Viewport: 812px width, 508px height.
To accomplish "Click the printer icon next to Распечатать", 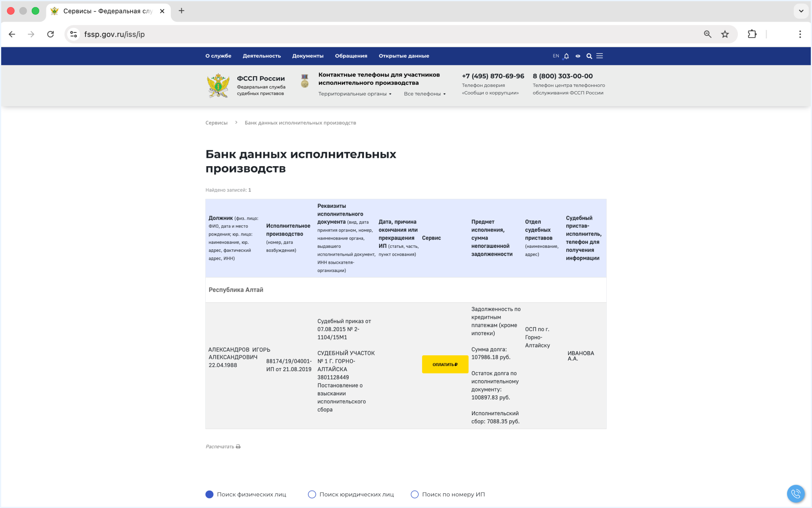I will (238, 447).
